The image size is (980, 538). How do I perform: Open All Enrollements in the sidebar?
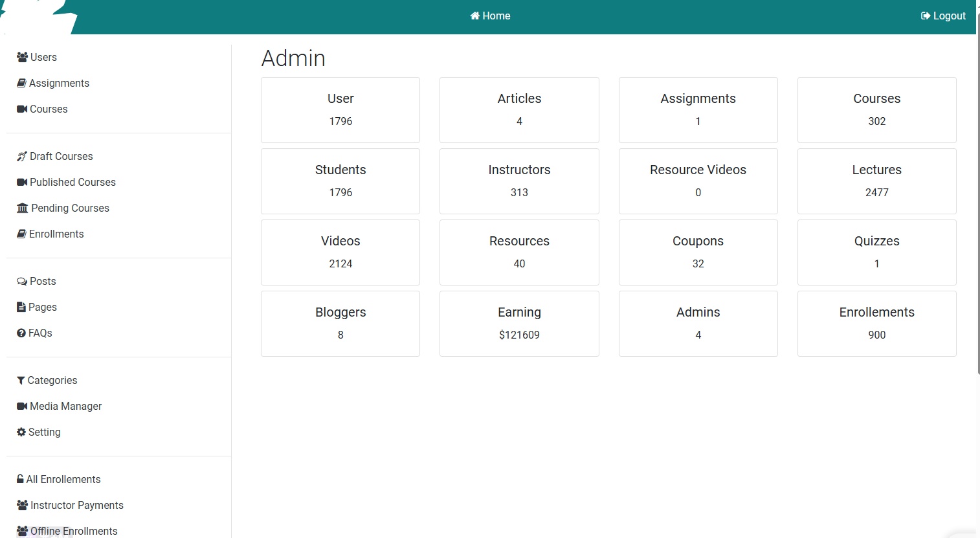coord(59,479)
